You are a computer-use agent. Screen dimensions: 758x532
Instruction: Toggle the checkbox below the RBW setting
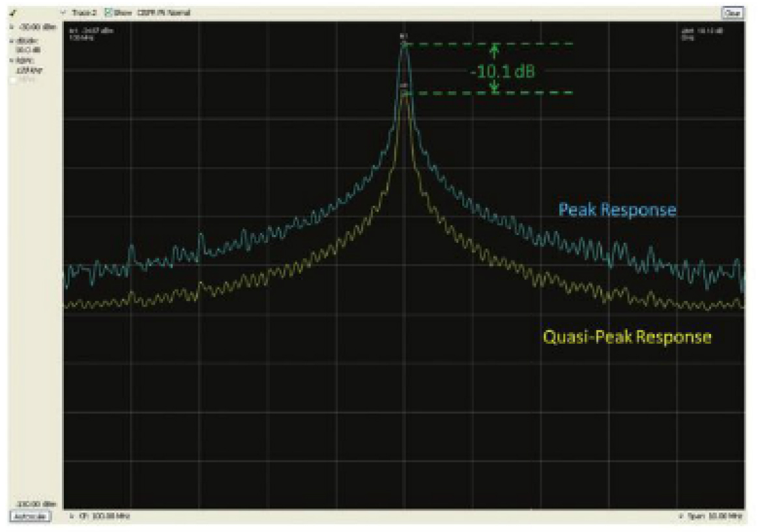click(x=14, y=79)
